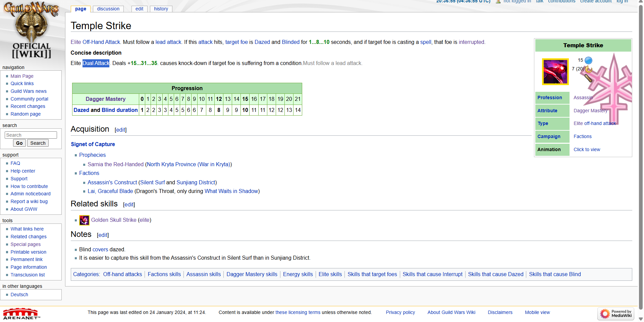
Task: Click the energy cost orb icon
Action: click(588, 60)
